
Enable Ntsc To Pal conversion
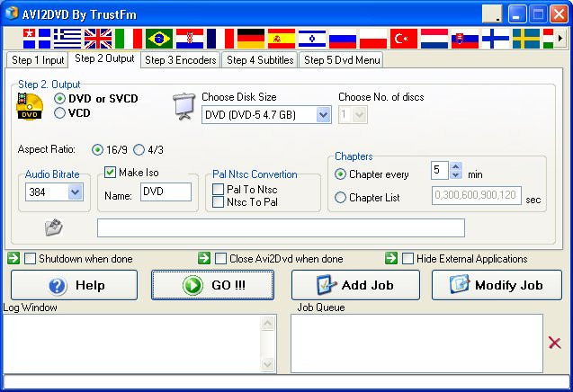pyautogui.click(x=219, y=202)
